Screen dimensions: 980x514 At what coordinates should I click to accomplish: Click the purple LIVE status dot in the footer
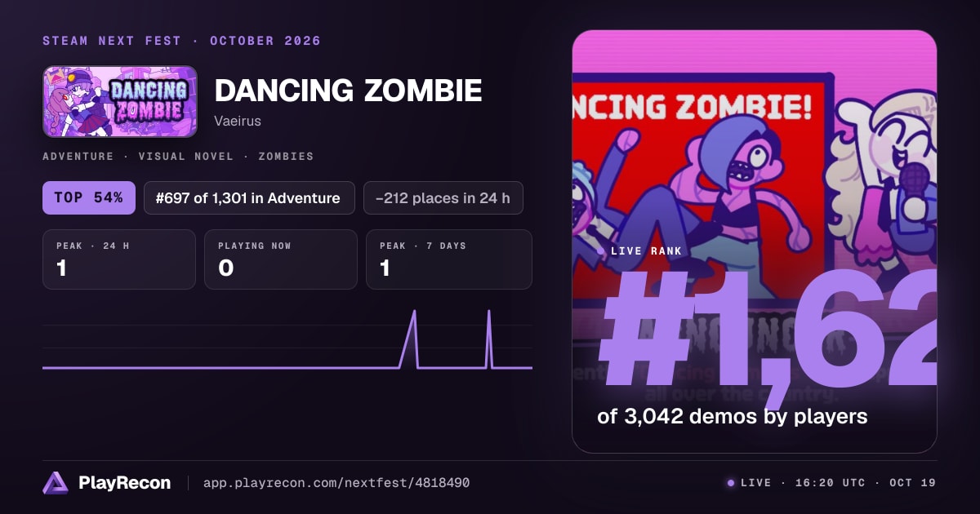(x=731, y=483)
